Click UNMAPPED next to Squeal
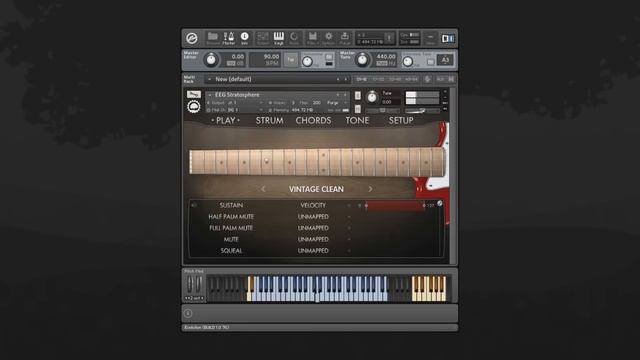This screenshot has width=640, height=360. click(313, 251)
